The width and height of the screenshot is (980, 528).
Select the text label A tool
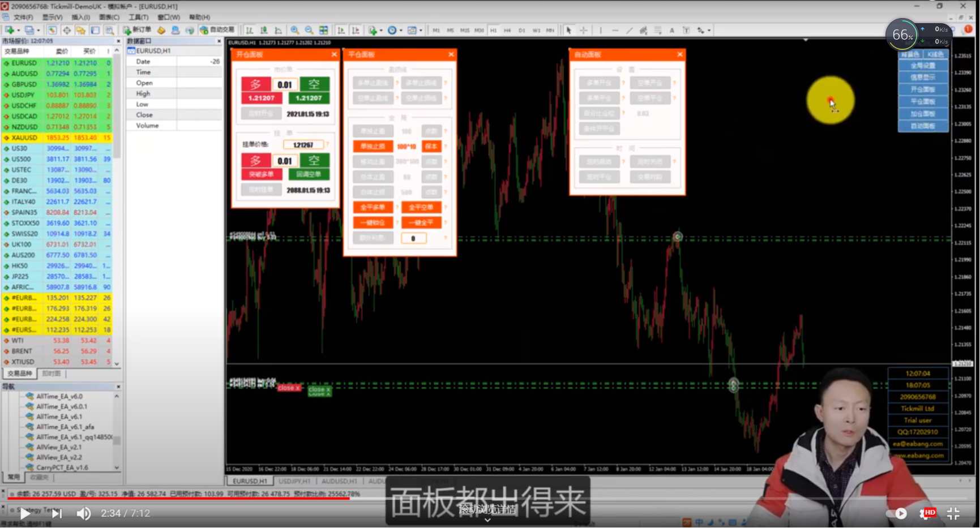pos(672,30)
